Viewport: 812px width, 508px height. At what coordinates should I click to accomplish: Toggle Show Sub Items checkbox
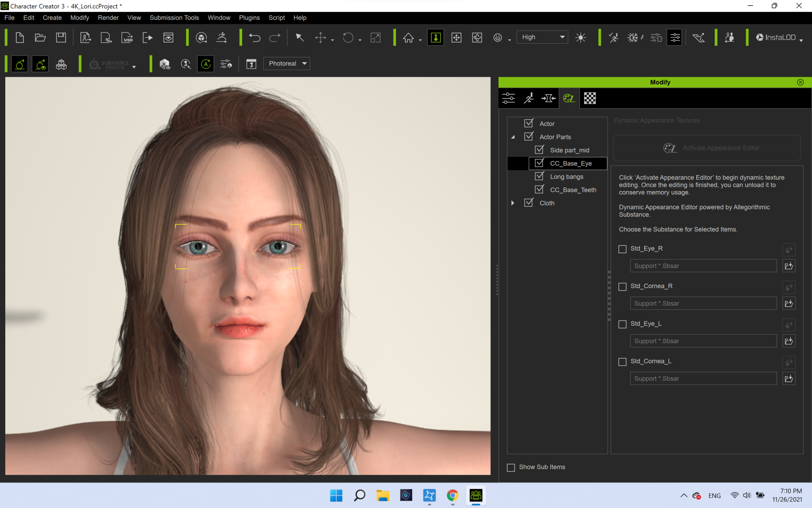click(x=511, y=467)
